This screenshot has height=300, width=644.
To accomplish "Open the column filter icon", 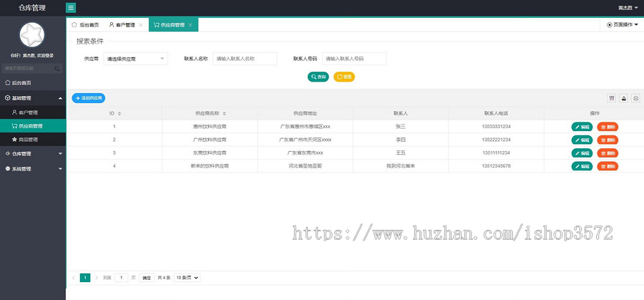I will [612, 98].
